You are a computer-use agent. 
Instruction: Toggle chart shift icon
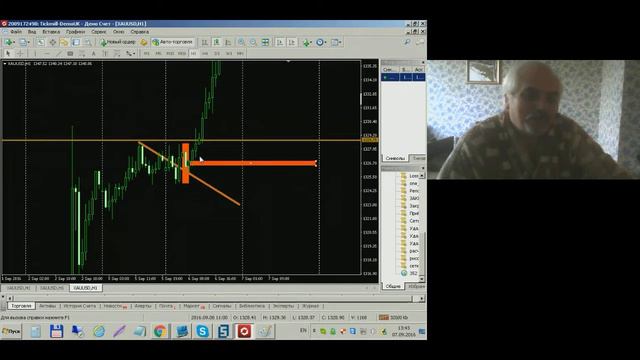[x=292, y=42]
